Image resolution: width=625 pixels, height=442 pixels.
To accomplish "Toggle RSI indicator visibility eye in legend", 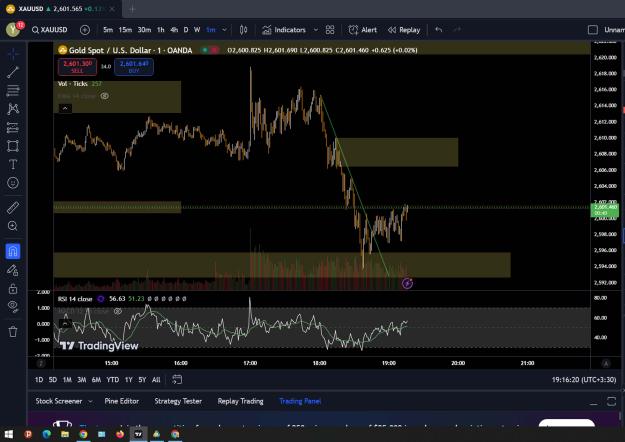I will coord(105,96).
